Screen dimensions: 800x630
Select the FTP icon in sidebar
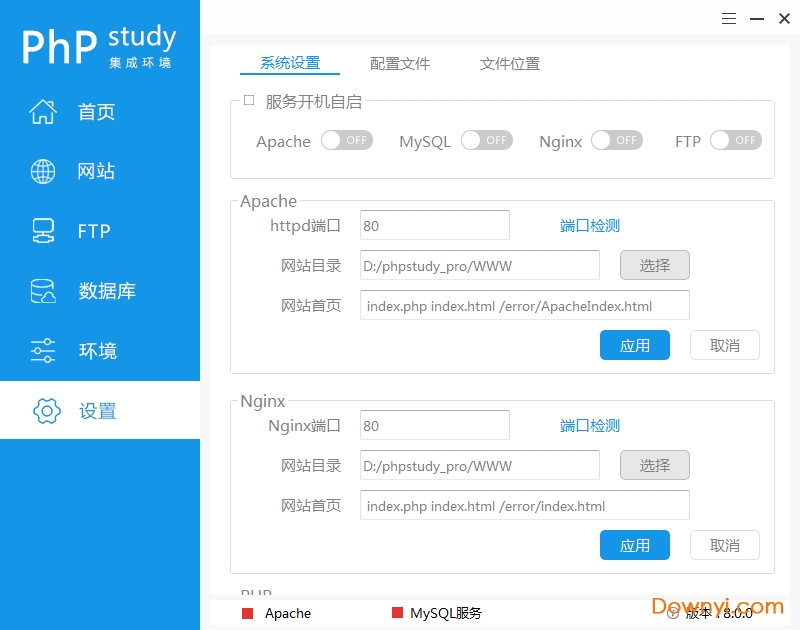[x=43, y=232]
